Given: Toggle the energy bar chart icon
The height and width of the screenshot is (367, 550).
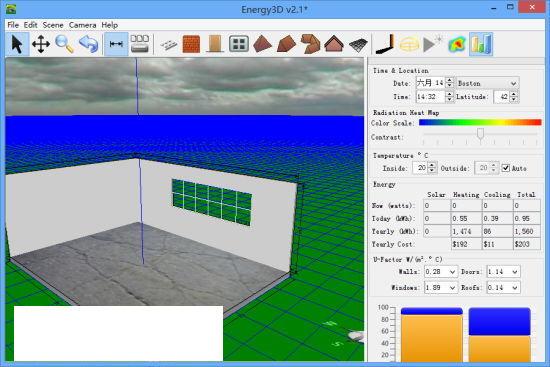Looking at the screenshot, I should coord(481,44).
